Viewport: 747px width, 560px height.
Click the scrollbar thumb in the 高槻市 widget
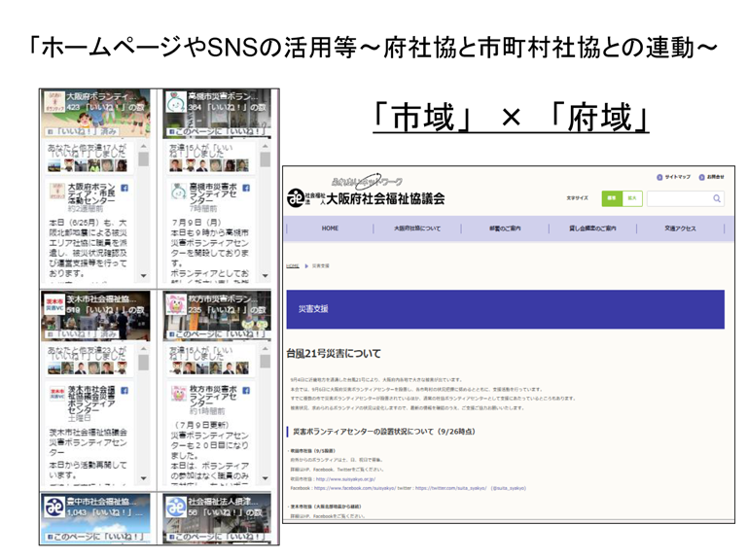pos(266,159)
